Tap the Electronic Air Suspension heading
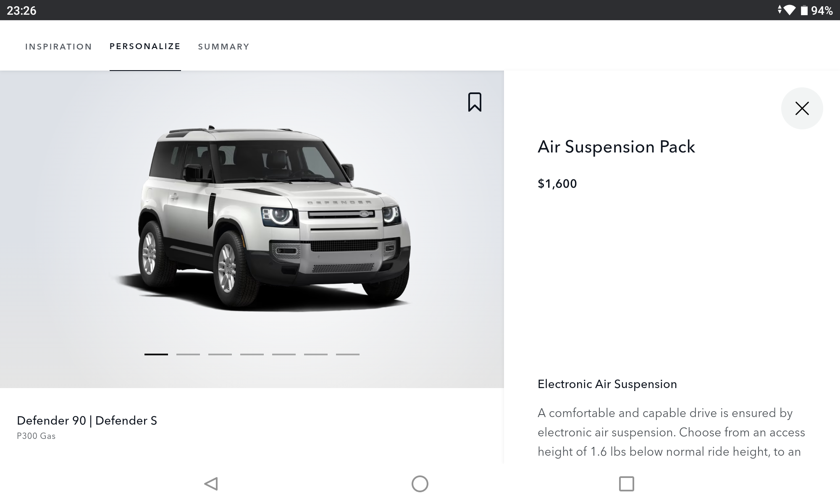Screen dimensions: 840x504 [607, 384]
